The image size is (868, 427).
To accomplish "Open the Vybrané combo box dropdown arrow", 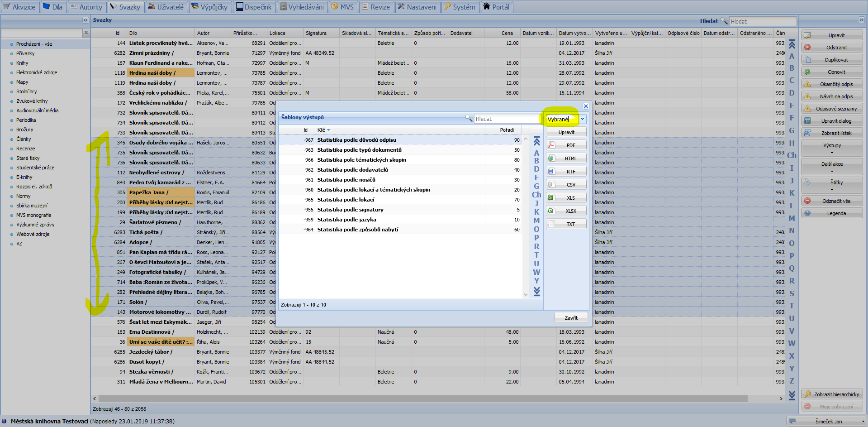I will [583, 119].
